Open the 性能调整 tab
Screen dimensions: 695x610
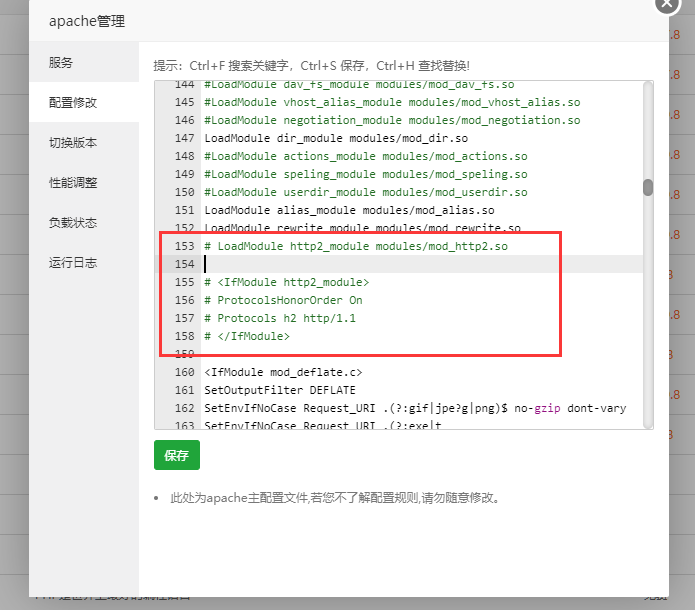pyautogui.click(x=84, y=182)
